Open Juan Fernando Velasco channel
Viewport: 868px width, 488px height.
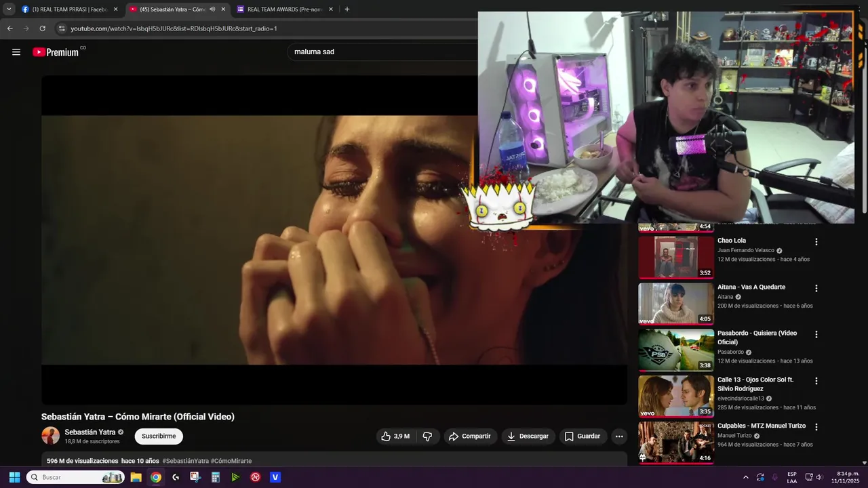point(746,250)
